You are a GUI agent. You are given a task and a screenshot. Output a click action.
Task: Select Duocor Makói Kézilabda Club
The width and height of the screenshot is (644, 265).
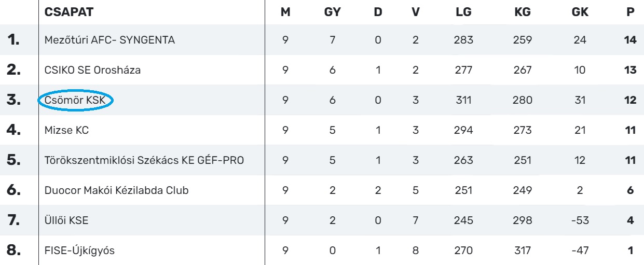[116, 190]
